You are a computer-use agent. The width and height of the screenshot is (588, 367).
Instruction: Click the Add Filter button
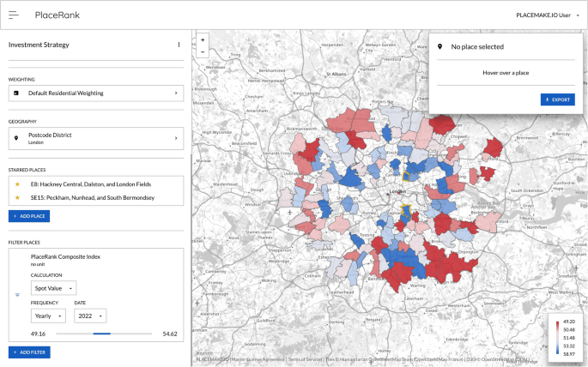pos(30,352)
